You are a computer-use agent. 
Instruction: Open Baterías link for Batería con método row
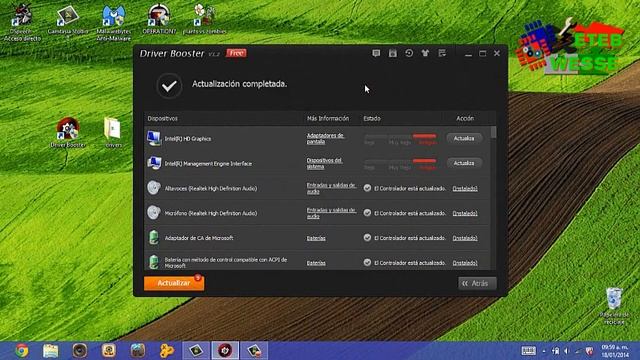[x=316, y=263]
